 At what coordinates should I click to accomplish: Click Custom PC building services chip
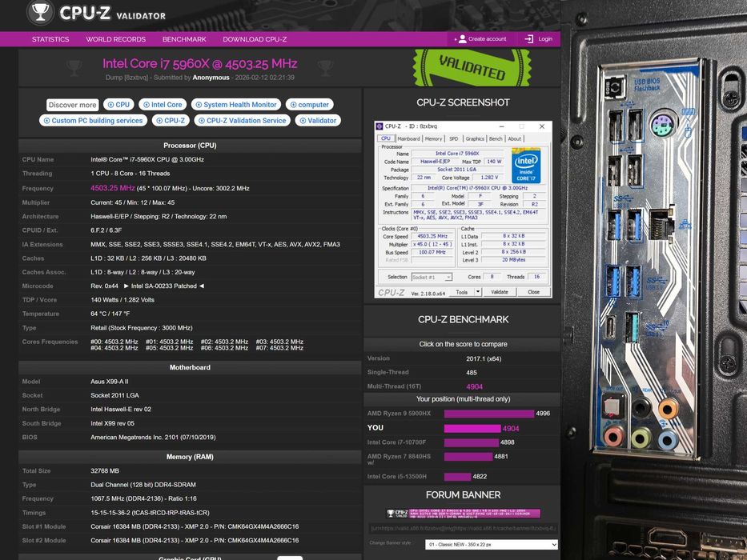[94, 121]
